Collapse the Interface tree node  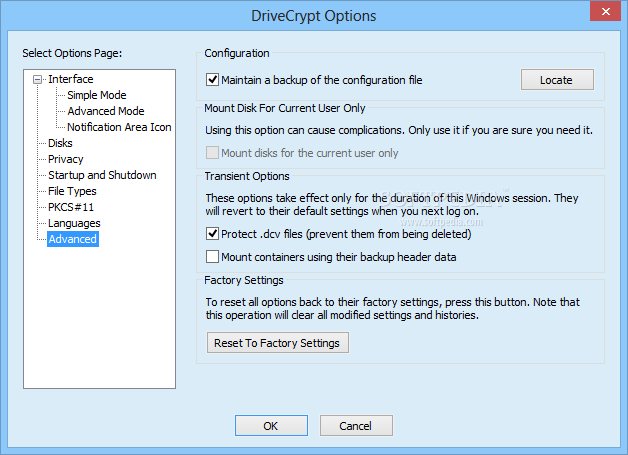pyautogui.click(x=37, y=79)
